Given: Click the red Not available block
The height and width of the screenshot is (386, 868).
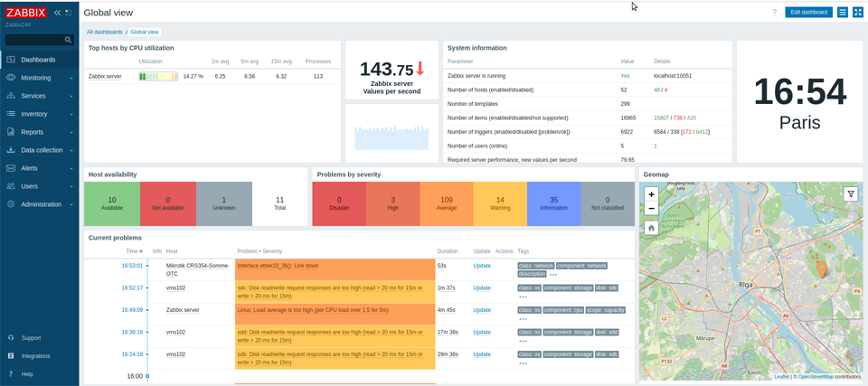Looking at the screenshot, I should point(168,203).
